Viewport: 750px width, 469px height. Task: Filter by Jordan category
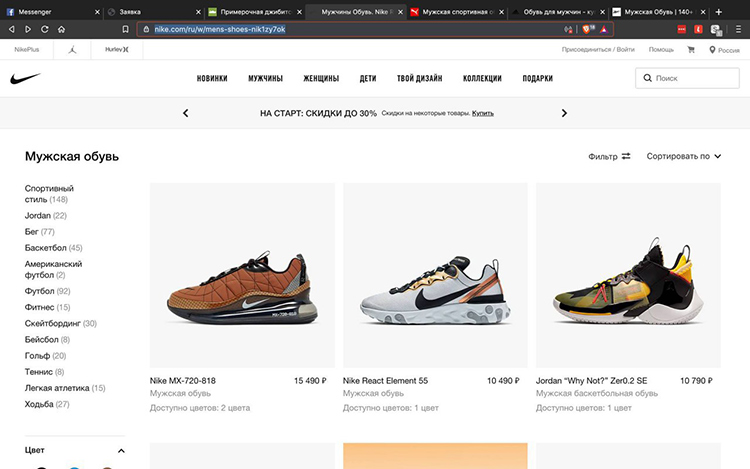pyautogui.click(x=45, y=216)
